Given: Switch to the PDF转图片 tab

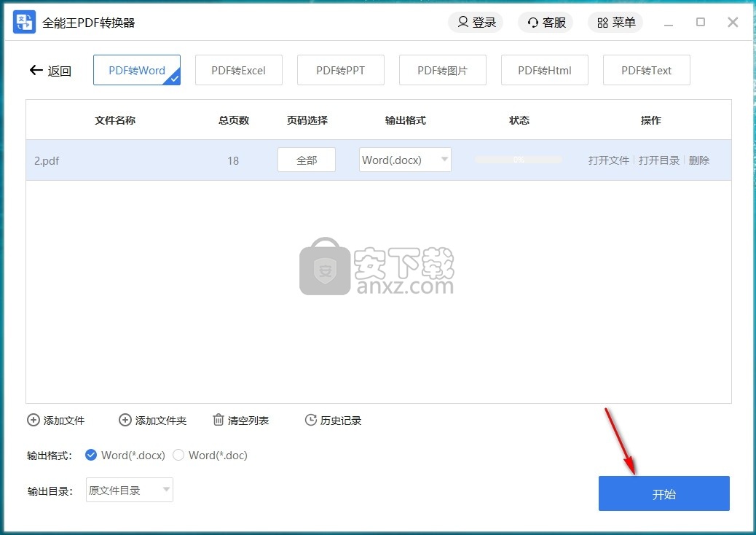Looking at the screenshot, I should [x=443, y=71].
